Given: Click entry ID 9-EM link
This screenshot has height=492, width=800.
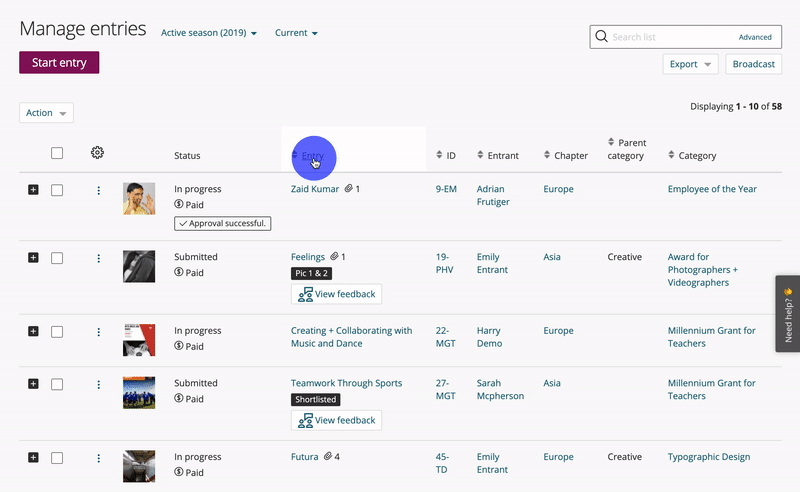Looking at the screenshot, I should [446, 189].
